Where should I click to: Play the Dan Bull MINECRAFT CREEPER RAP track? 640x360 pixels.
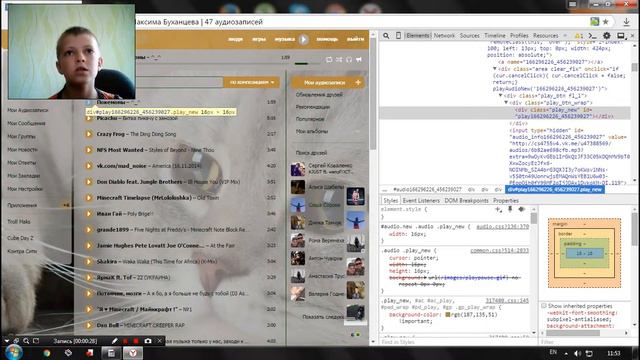tap(89, 325)
